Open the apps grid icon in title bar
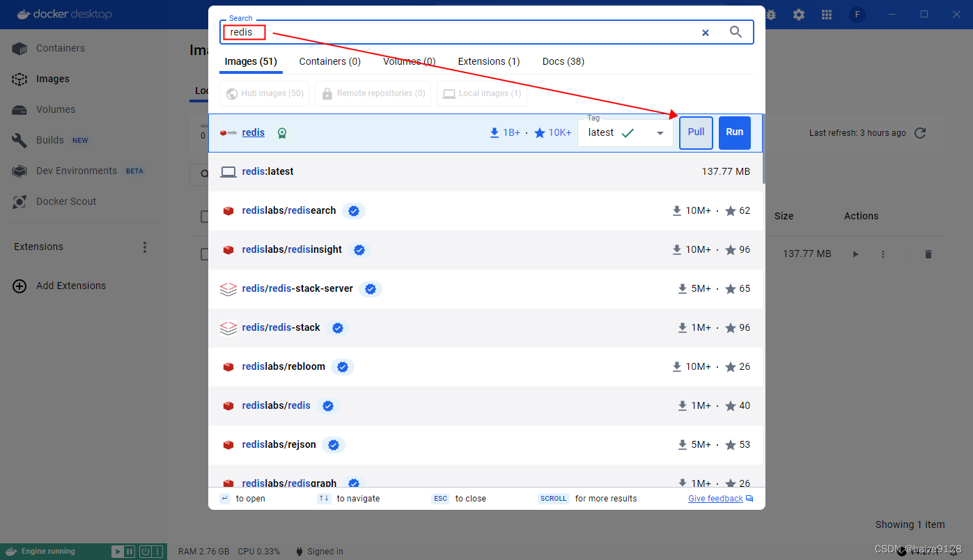This screenshot has height=560, width=973. 827,15
